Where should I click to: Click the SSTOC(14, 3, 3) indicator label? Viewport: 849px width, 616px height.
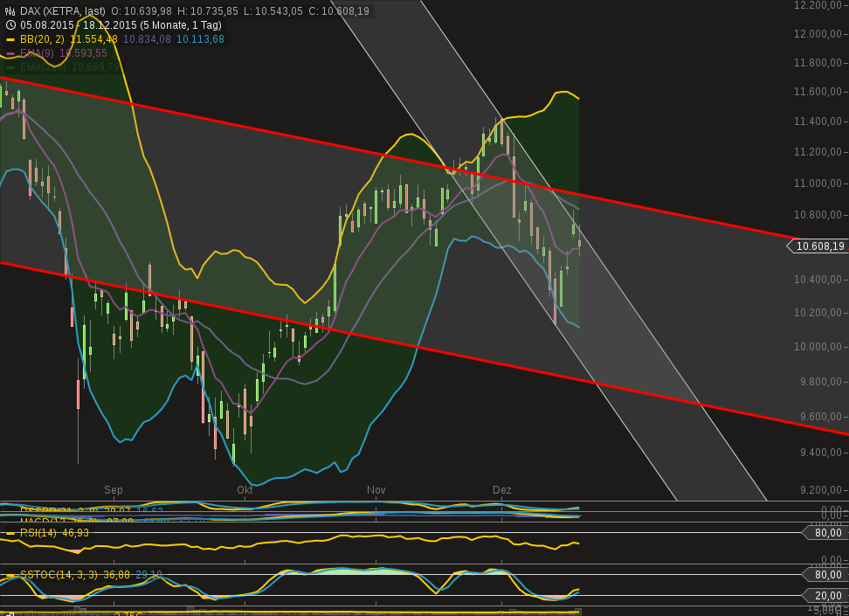[x=59, y=575]
